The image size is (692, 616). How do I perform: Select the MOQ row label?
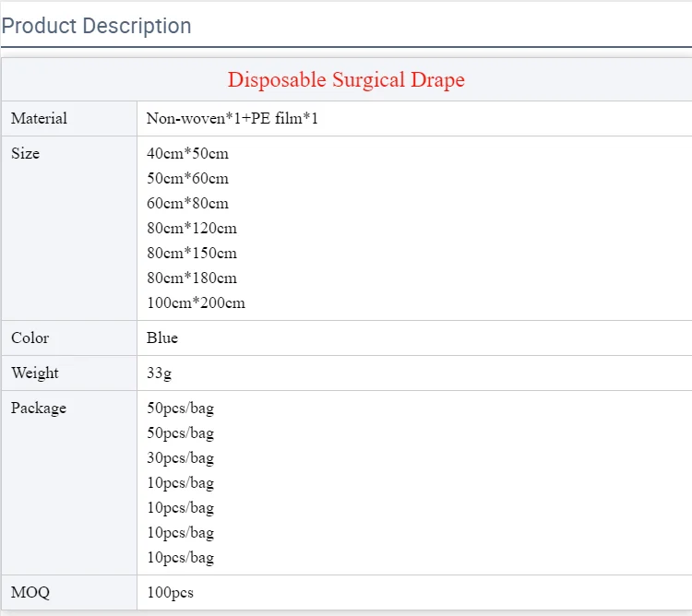click(29, 593)
